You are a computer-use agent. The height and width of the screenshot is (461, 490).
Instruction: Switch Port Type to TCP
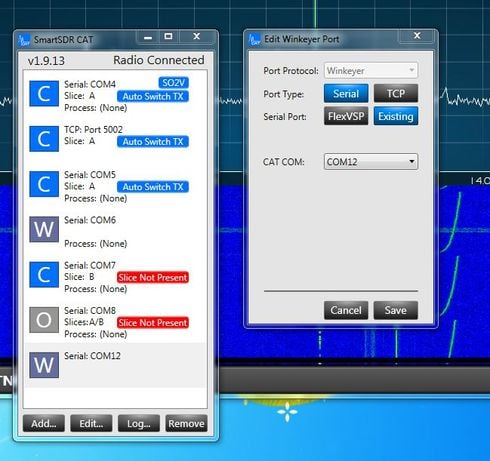point(396,93)
